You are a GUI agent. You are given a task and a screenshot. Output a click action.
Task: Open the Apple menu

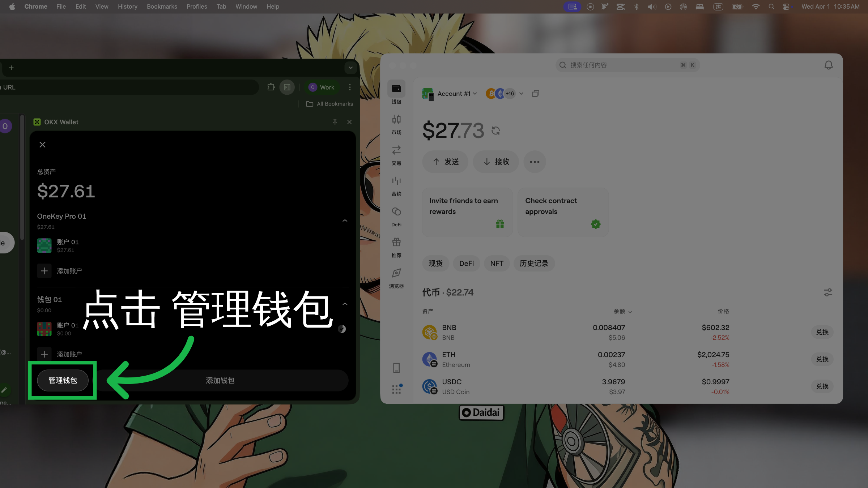[x=12, y=7]
